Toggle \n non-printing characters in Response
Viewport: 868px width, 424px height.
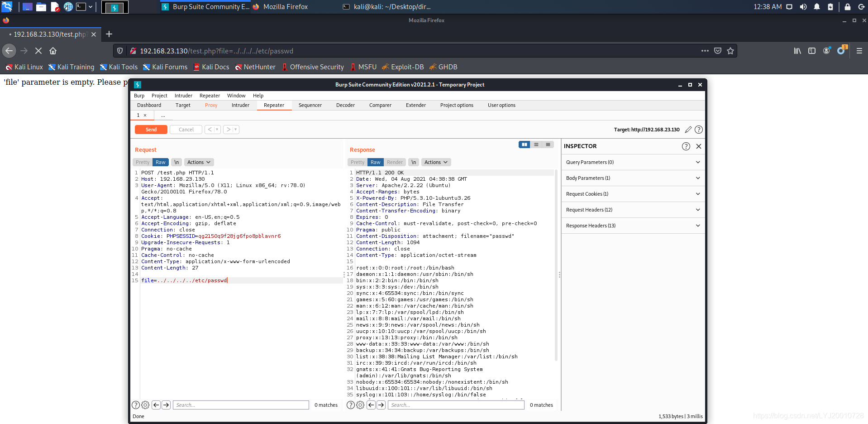(x=414, y=162)
